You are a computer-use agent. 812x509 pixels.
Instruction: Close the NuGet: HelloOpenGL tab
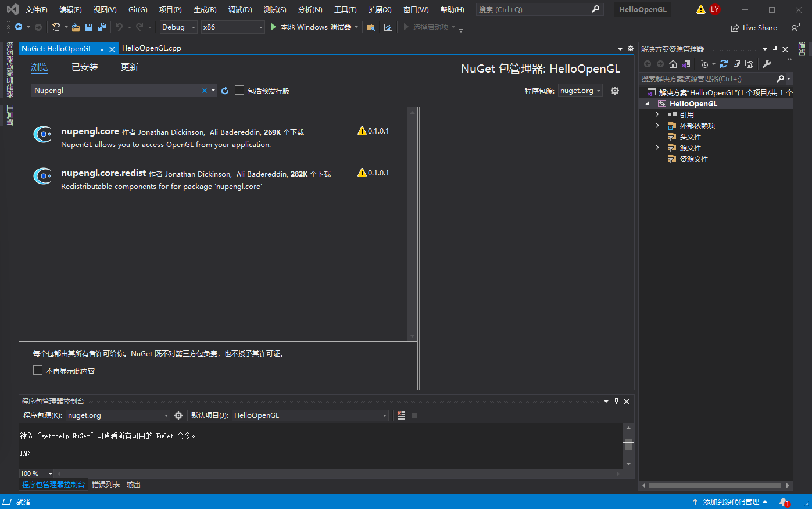coord(112,49)
